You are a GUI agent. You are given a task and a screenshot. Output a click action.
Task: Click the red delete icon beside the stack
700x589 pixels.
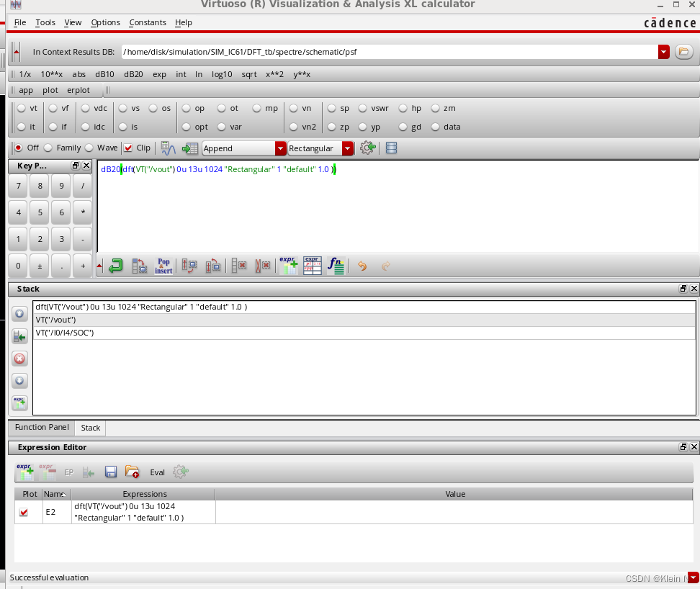coord(19,359)
